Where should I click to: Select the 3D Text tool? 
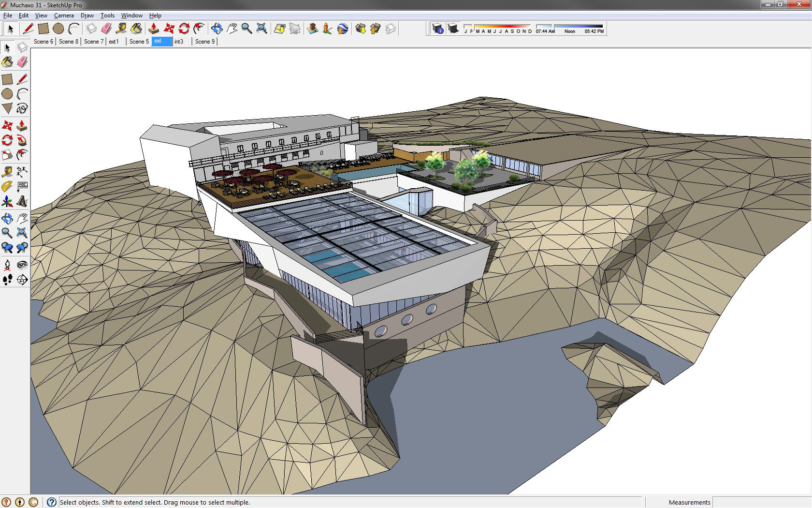(x=22, y=201)
